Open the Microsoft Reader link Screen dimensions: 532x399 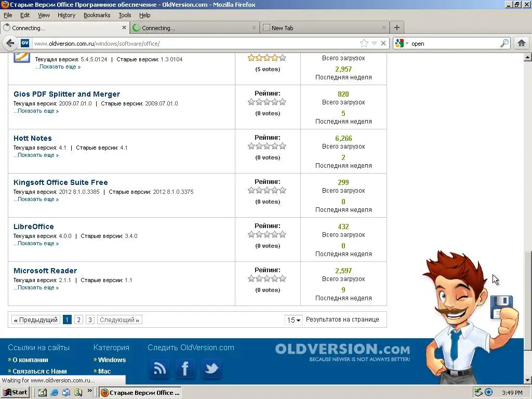(45, 270)
